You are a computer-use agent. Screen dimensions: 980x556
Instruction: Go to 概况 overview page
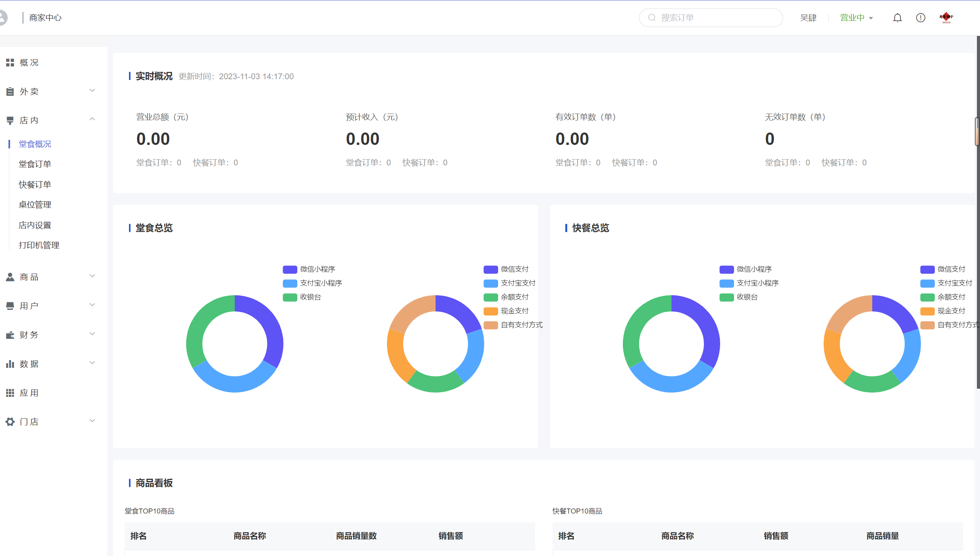pos(29,63)
